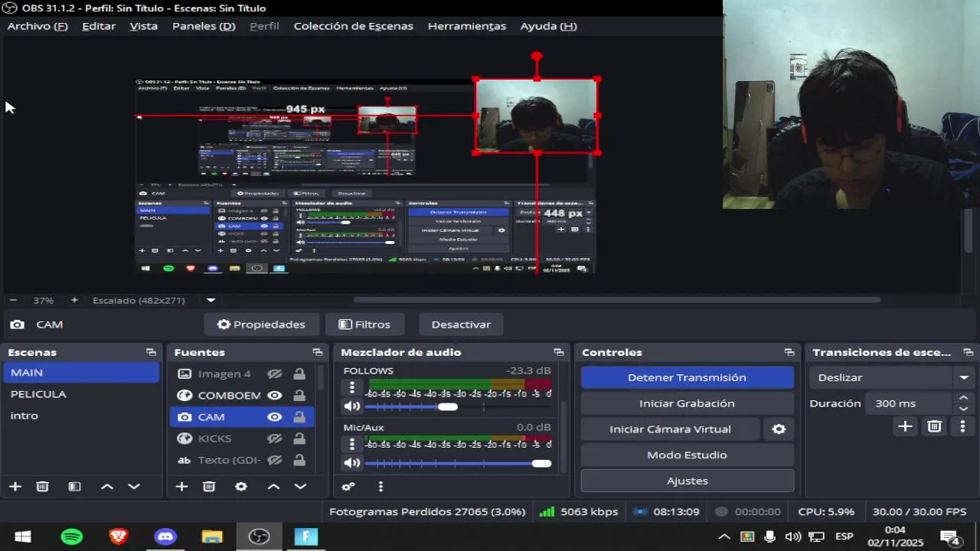The height and width of the screenshot is (551, 980).
Task: Adjust the Mic/Aux volume slider
Action: point(541,463)
